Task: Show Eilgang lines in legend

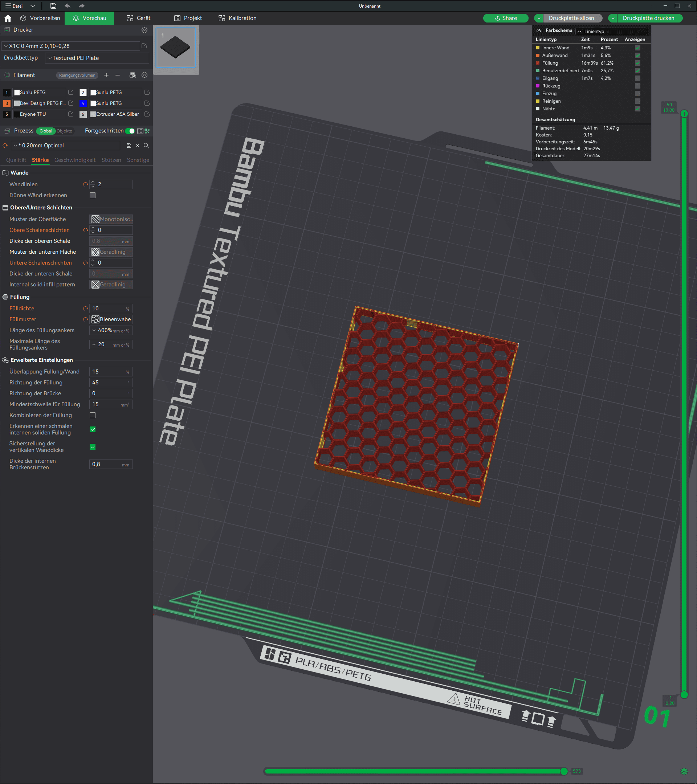Action: coord(637,78)
